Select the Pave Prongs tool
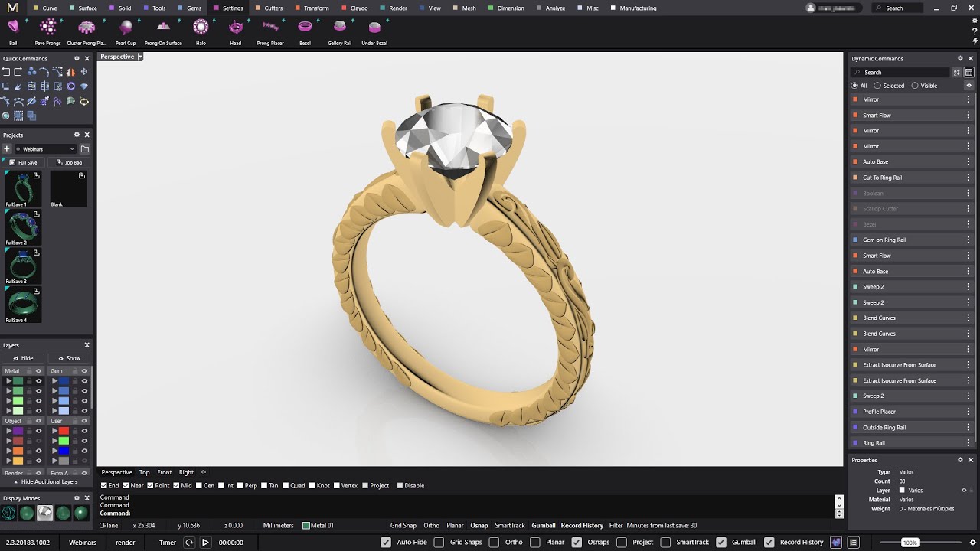This screenshot has height=551, width=980. [x=47, y=31]
